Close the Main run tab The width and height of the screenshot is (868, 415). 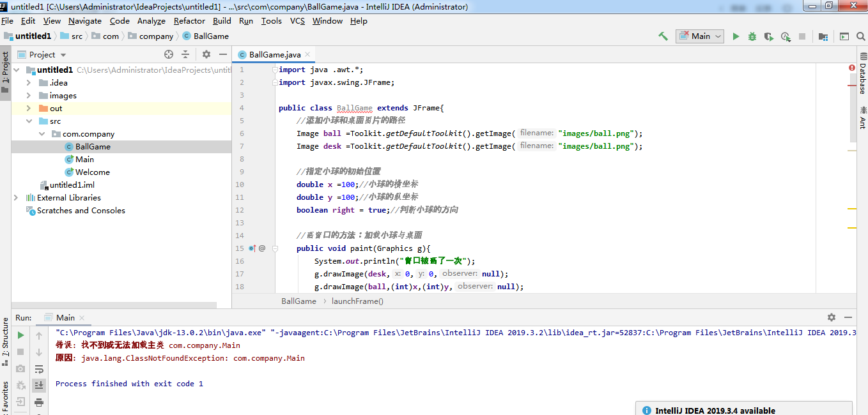click(82, 318)
